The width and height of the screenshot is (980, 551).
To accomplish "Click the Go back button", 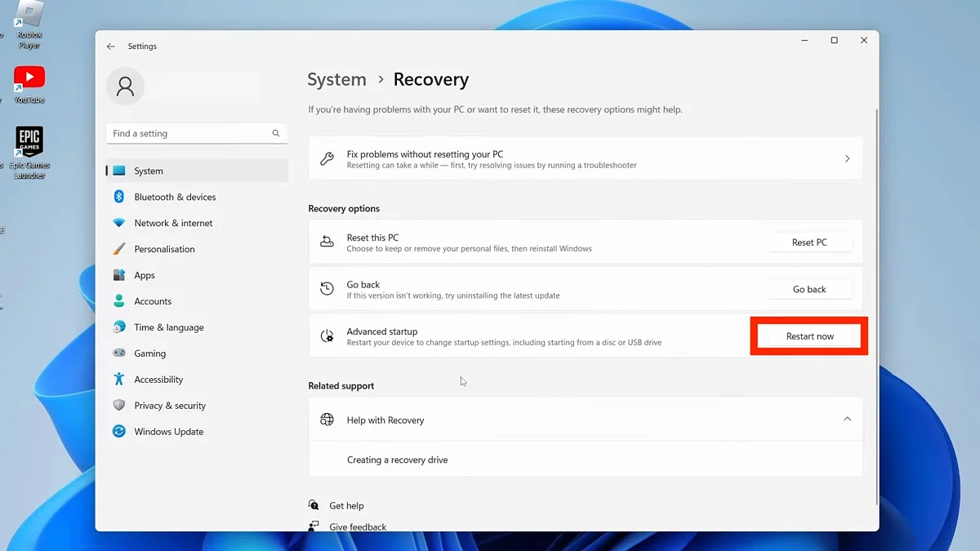I will (x=809, y=289).
